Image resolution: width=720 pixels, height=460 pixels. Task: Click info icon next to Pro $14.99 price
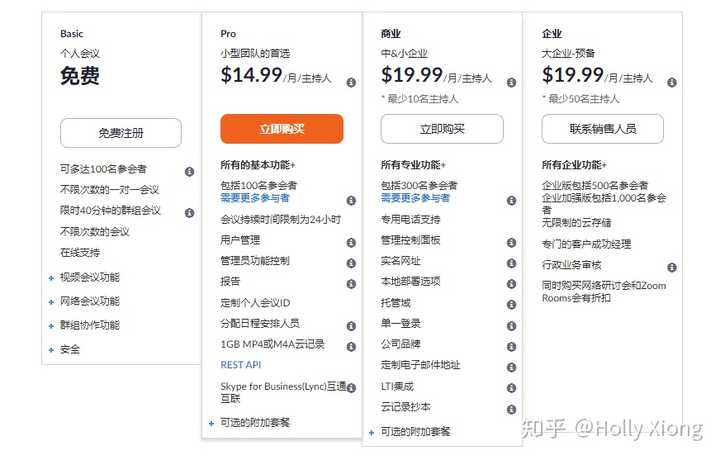(351, 83)
